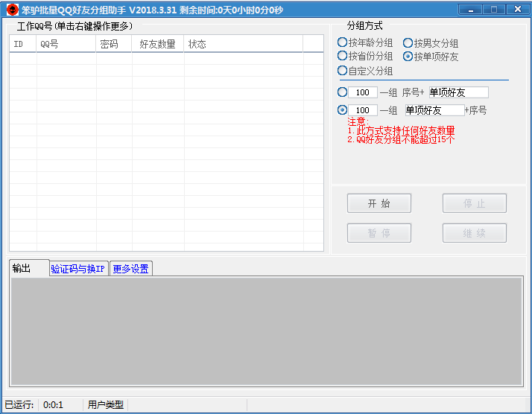Close the application window
Screen dimensions: 532x414
518,10
